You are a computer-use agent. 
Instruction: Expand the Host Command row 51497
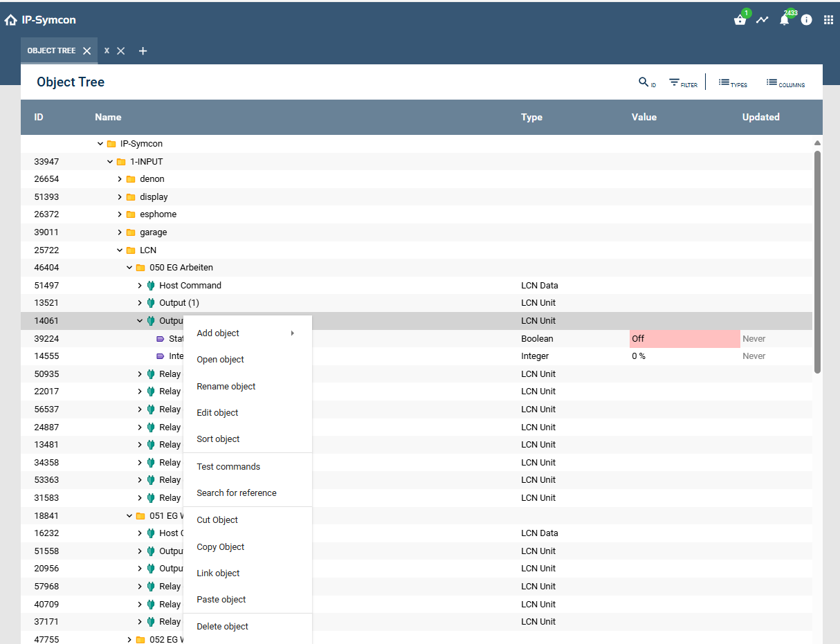pyautogui.click(x=139, y=285)
